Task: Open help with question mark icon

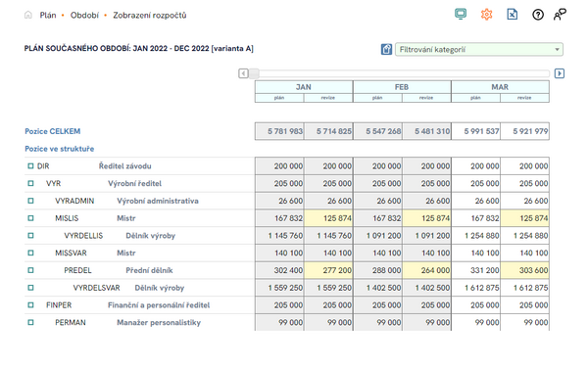Action: [538, 15]
